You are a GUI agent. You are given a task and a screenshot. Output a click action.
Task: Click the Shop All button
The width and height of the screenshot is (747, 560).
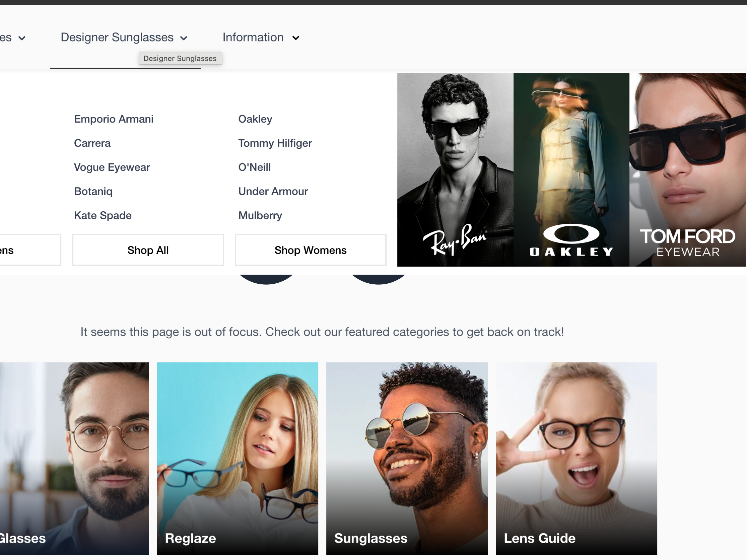(148, 250)
